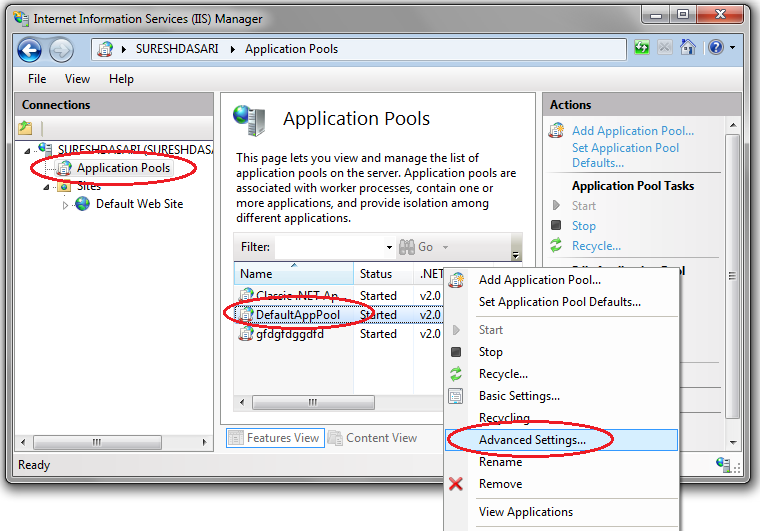Open the Go button dropdown arrow

click(445, 248)
